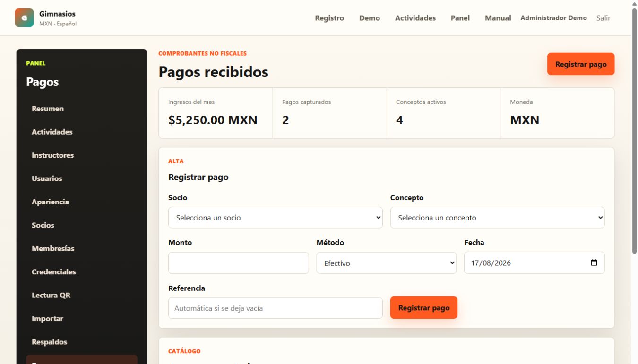Click the page vertical scrollbar

[634, 132]
